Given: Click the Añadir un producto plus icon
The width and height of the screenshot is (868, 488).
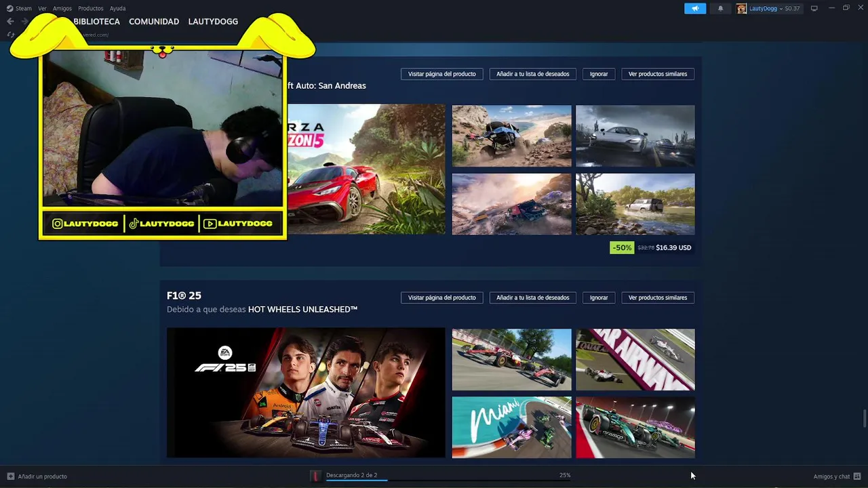Looking at the screenshot, I should [10, 476].
